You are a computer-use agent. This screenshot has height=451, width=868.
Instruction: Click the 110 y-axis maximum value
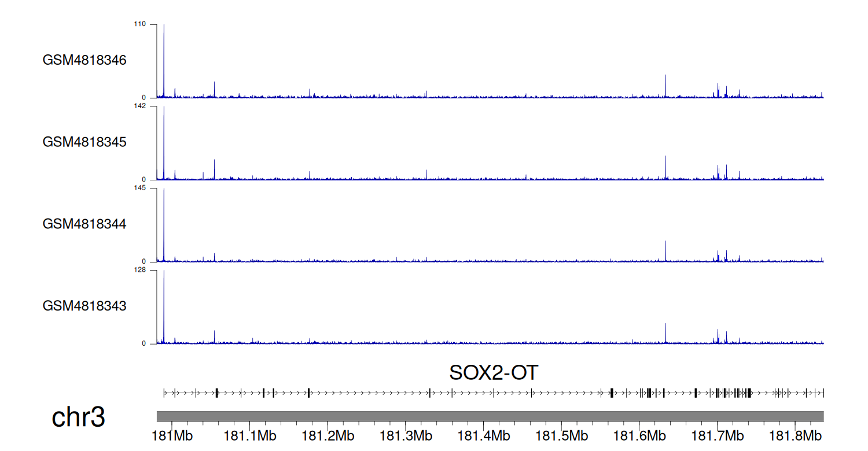(x=140, y=24)
